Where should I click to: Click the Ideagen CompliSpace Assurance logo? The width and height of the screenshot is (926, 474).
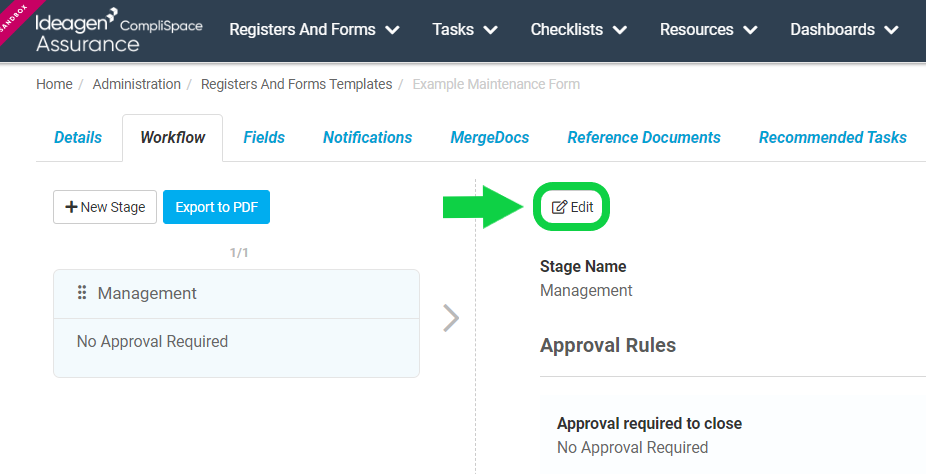click(119, 30)
